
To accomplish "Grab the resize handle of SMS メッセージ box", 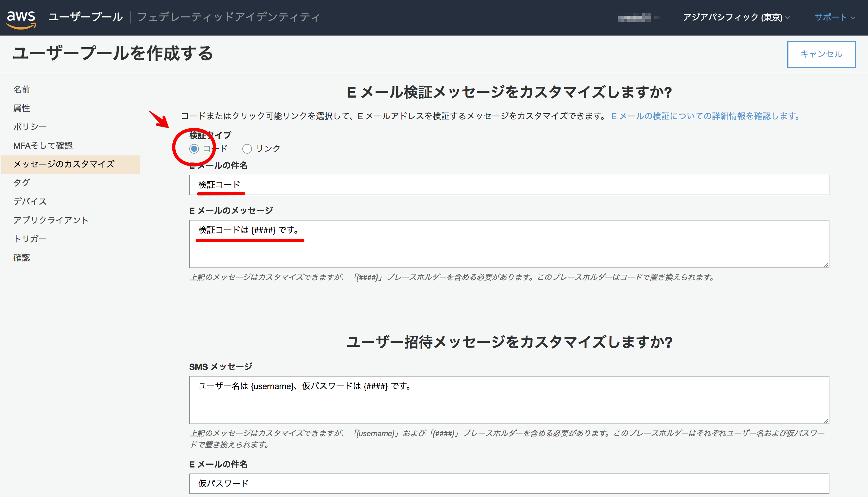I will (826, 420).
